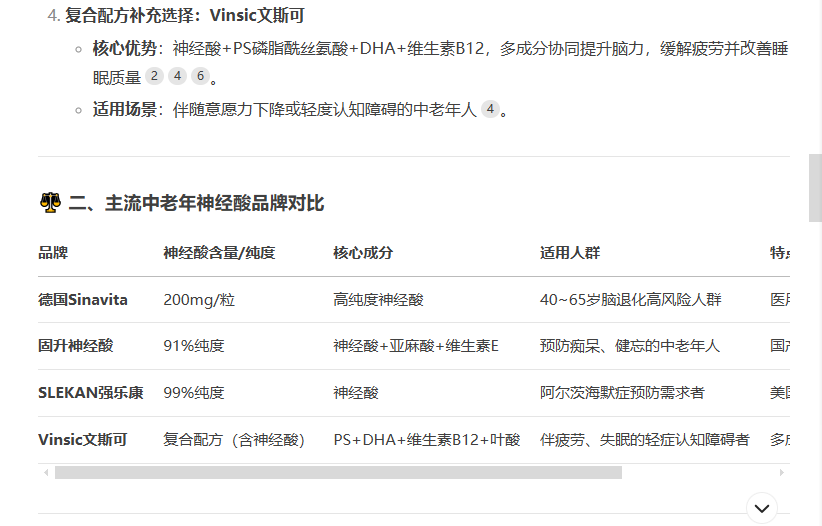Select cell PS+DHA+维生素B12+叶酸

(427, 439)
